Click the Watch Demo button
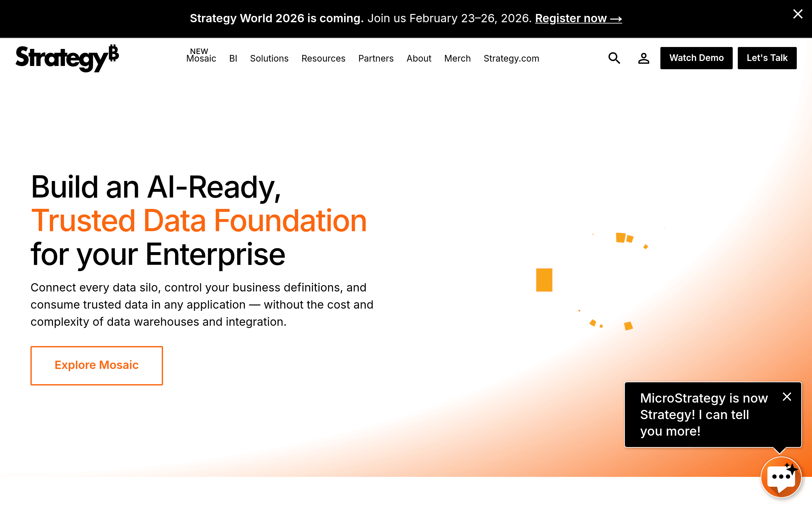The width and height of the screenshot is (812, 508). pos(696,58)
